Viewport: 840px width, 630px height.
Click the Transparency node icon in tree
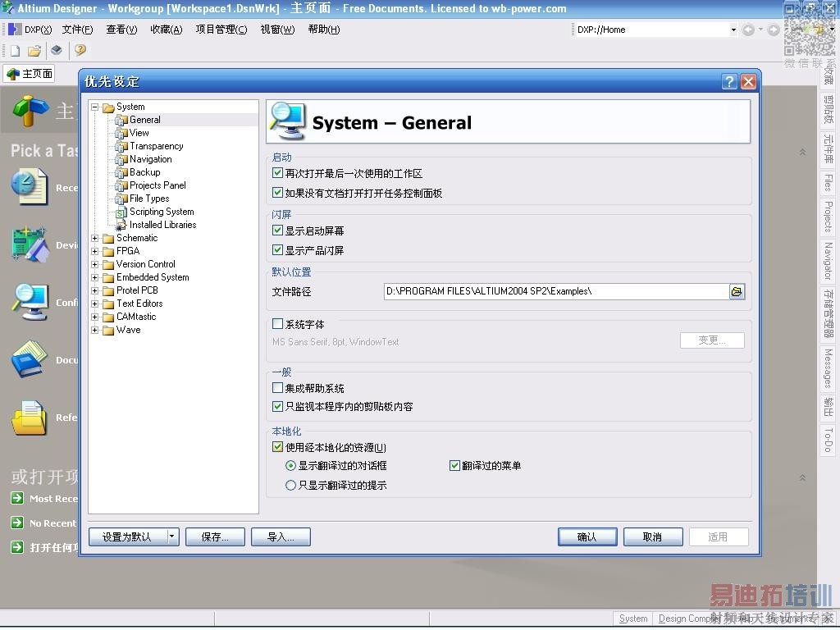pos(121,146)
